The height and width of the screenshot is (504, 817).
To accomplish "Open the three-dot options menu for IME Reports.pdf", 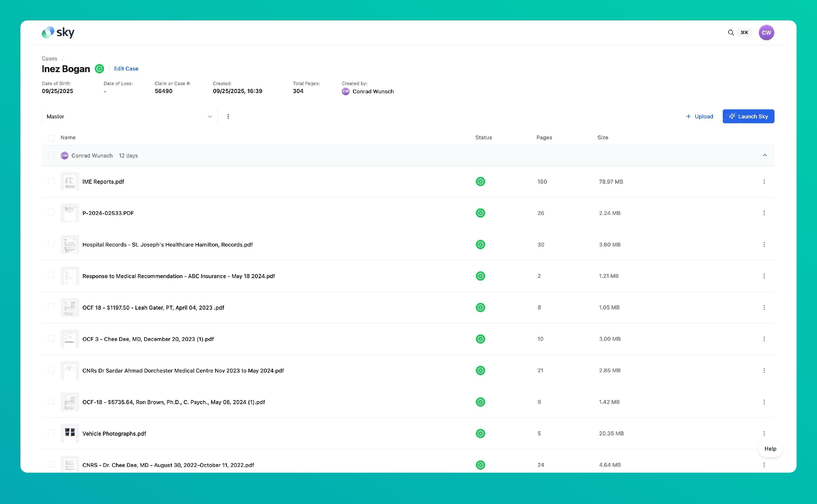I will click(x=764, y=182).
